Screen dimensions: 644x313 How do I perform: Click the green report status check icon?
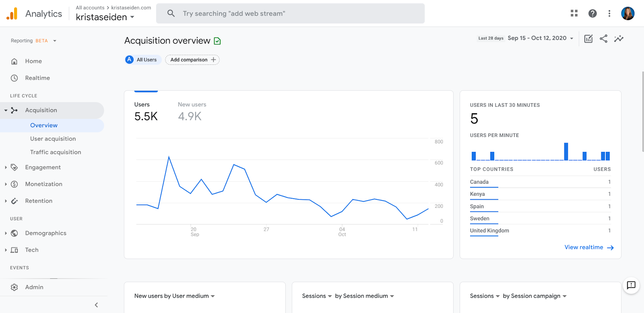coord(217,41)
